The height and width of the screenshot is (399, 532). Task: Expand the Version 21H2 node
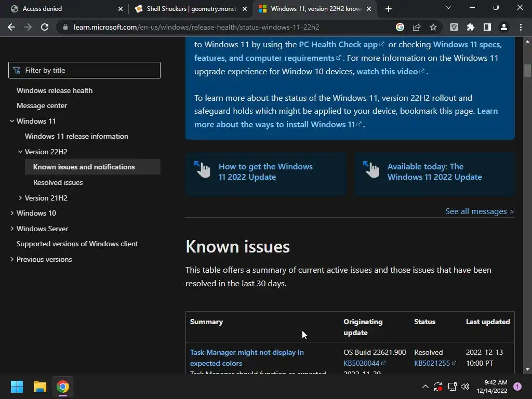[x=20, y=198]
